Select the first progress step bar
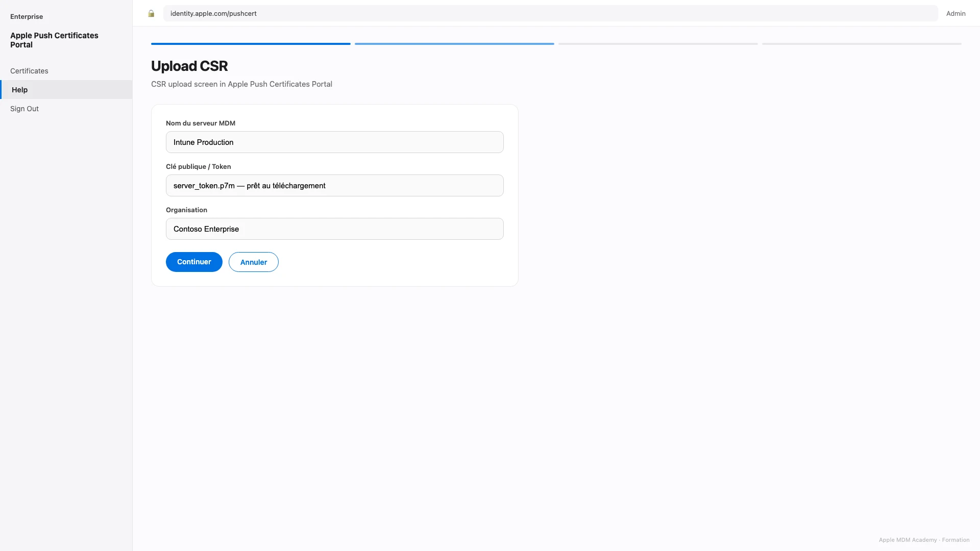This screenshot has height=551, width=980. click(251, 44)
